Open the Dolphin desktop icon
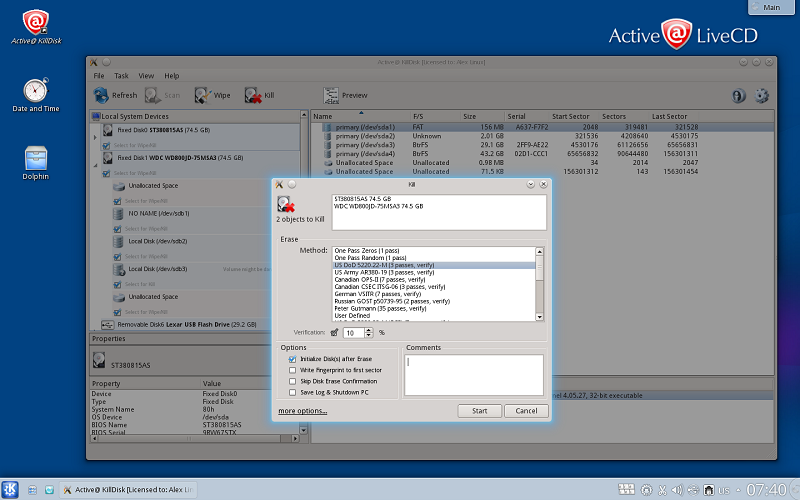The image size is (800, 500). point(35,157)
